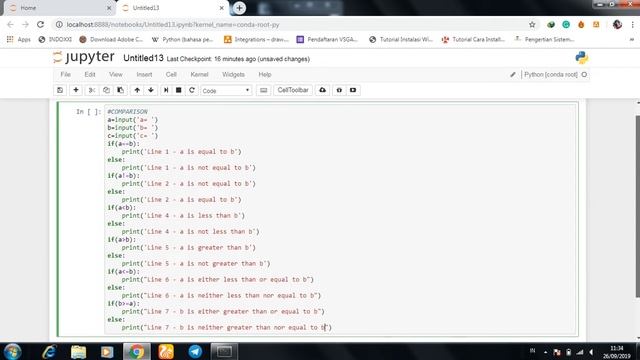
Task: Open the Edit menu
Action: tap(90, 75)
